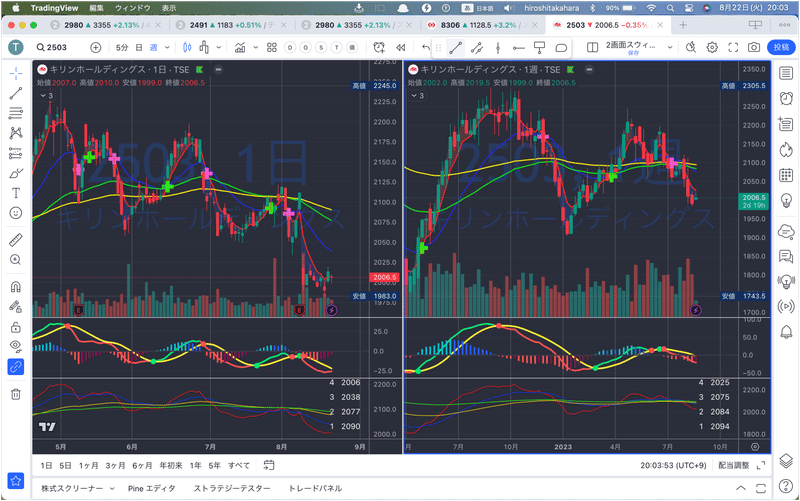The height and width of the screenshot is (501, 800).
Task: Open the ideas lightbulb panel
Action: (786, 201)
